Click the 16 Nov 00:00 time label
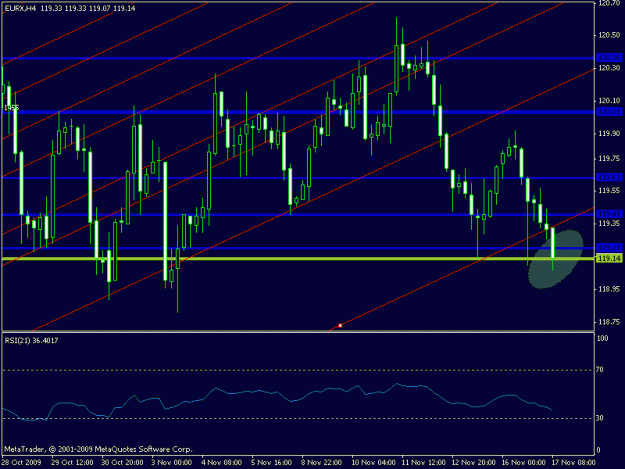Screen dimensions: 625x469 (523, 463)
